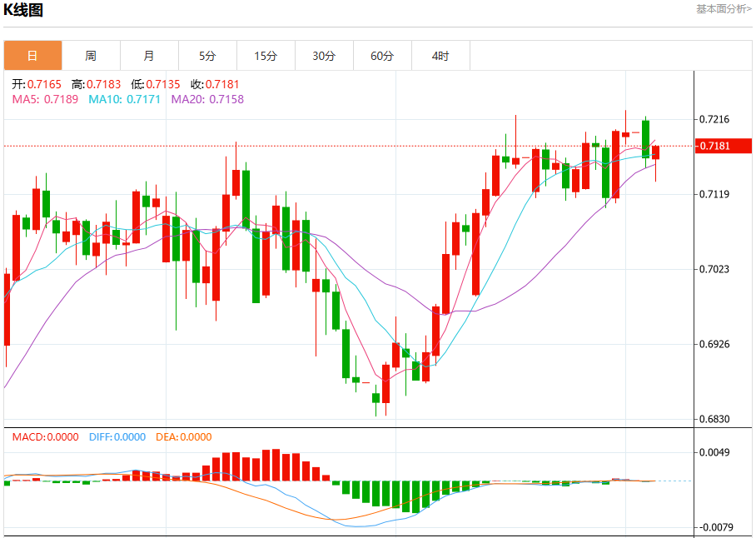
Task: Click the DEA value label
Action: tap(184, 437)
